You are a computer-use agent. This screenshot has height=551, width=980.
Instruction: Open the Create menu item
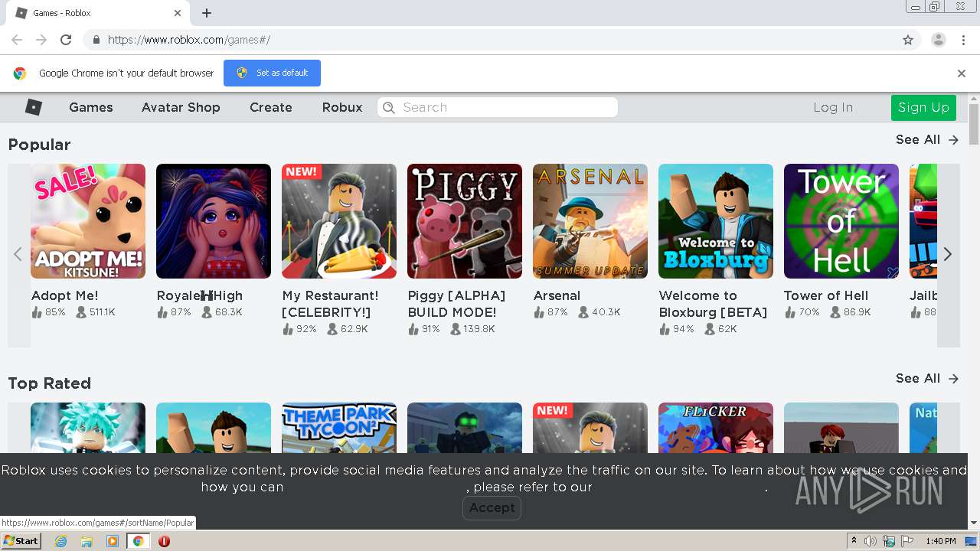click(271, 107)
